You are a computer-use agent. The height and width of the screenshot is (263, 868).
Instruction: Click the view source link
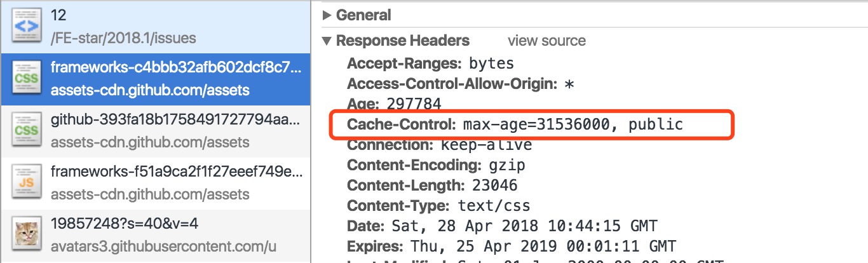click(546, 41)
